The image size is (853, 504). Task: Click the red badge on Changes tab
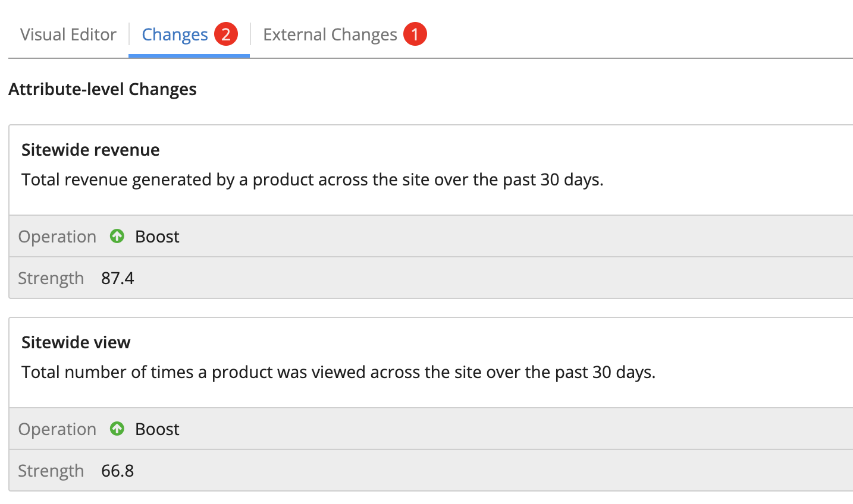click(x=226, y=34)
